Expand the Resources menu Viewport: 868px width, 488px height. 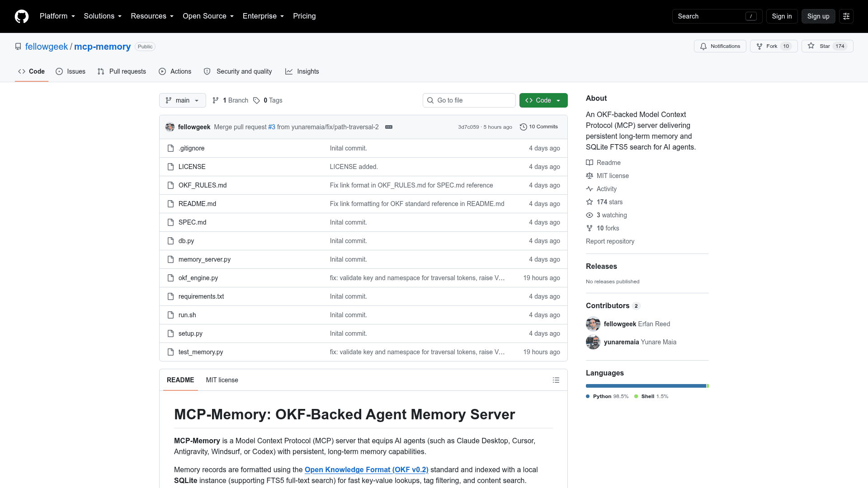pyautogui.click(x=152, y=16)
